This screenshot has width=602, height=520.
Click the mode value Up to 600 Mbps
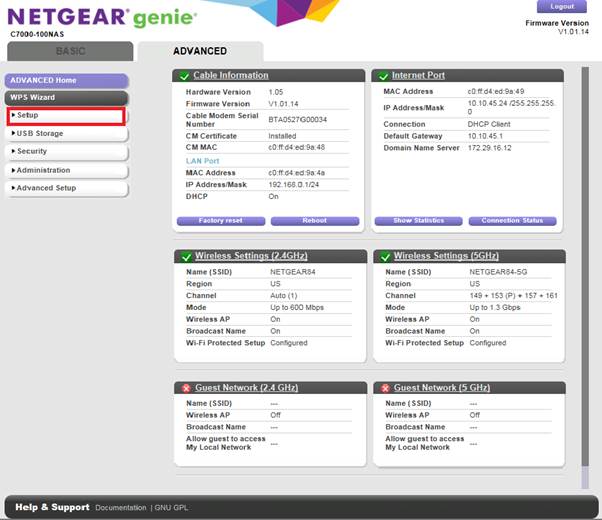point(297,308)
